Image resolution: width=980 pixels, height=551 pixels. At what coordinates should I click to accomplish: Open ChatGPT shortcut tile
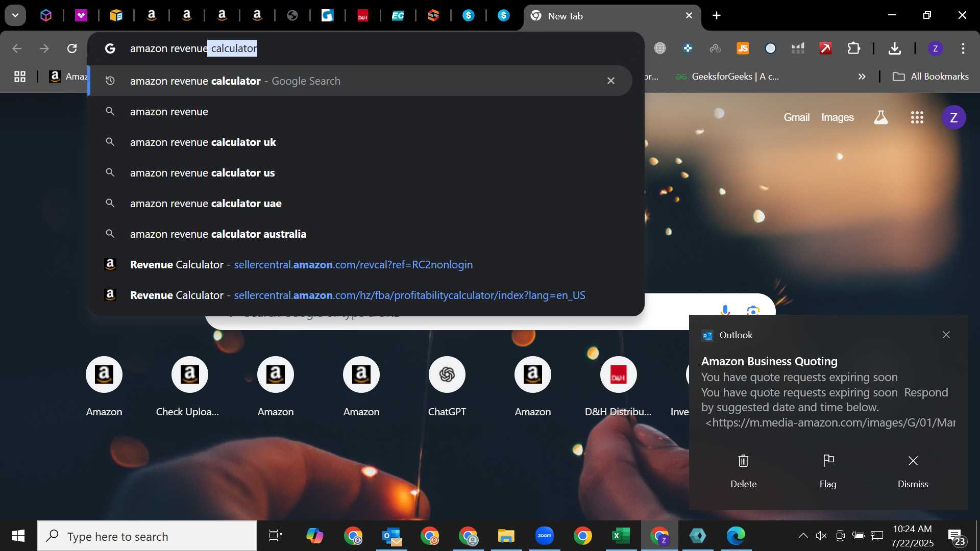[x=447, y=386]
